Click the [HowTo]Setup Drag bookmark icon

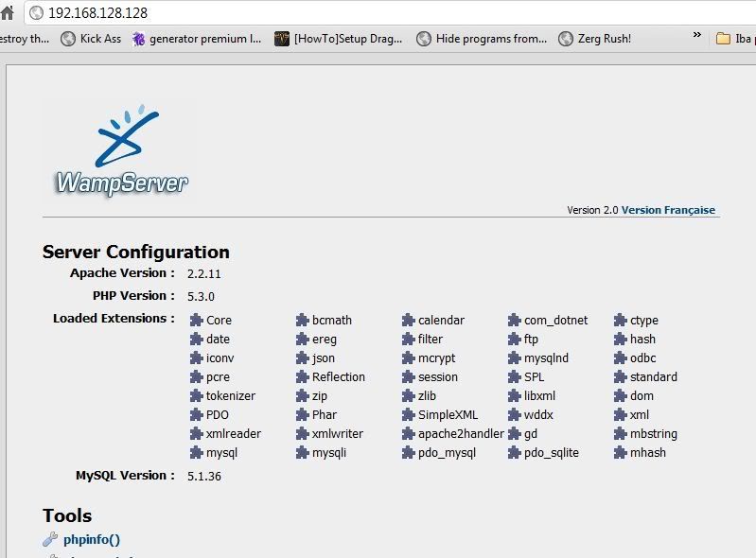pos(282,39)
